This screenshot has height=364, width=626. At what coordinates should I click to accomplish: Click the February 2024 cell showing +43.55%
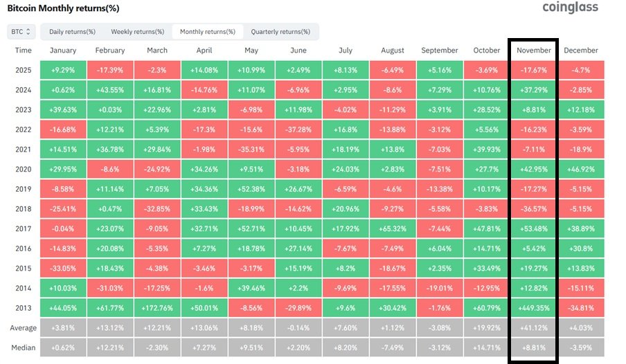pos(110,90)
